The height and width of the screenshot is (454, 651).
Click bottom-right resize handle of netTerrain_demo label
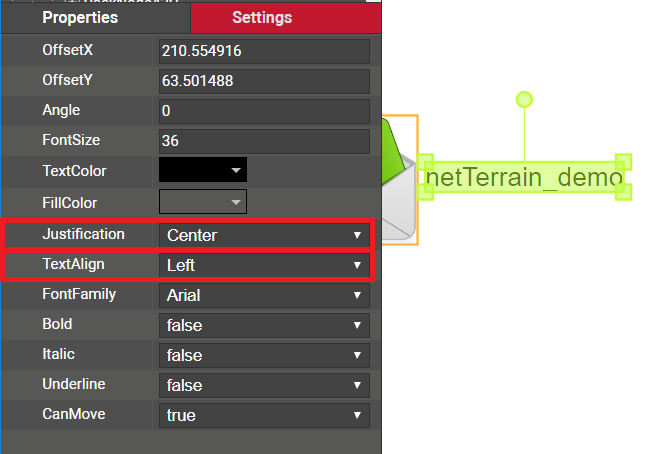coord(624,193)
